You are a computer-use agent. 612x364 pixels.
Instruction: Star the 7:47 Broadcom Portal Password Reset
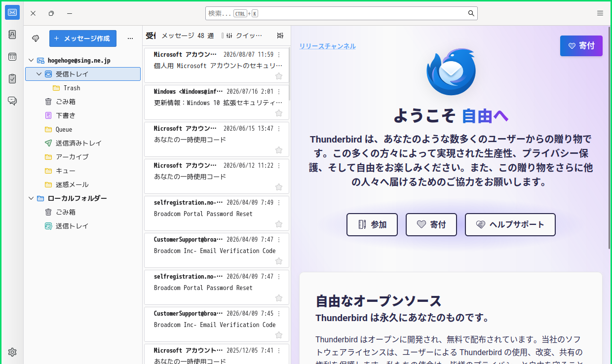279,298
